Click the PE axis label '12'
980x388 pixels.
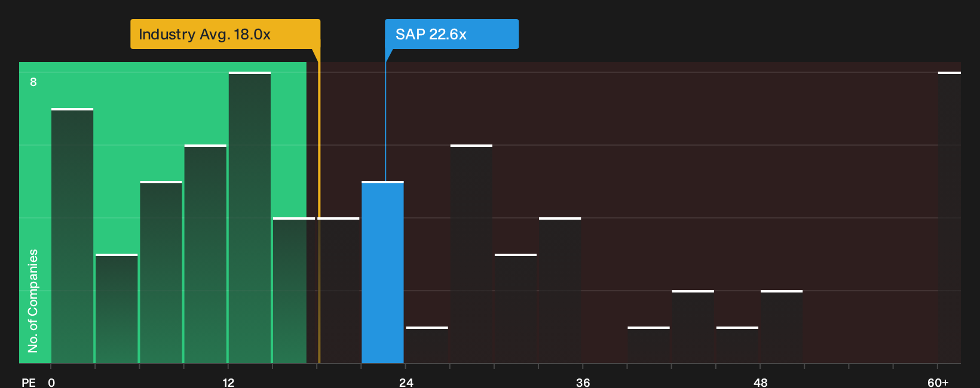[x=228, y=382]
